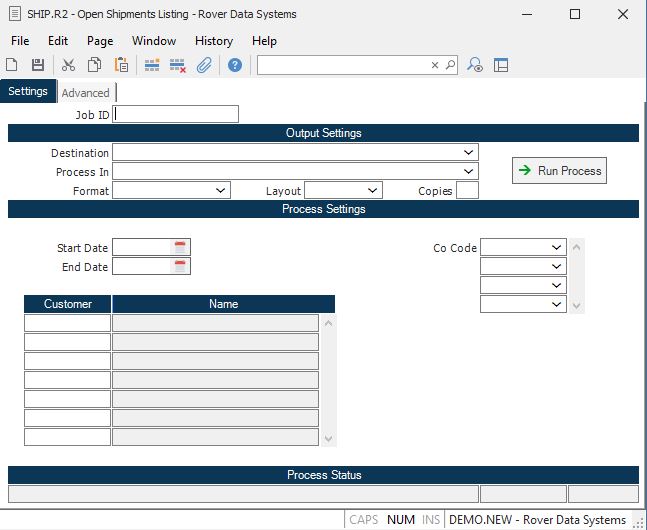This screenshot has height=530, width=647.
Task: Click the Cut scissors icon
Action: [x=68, y=65]
